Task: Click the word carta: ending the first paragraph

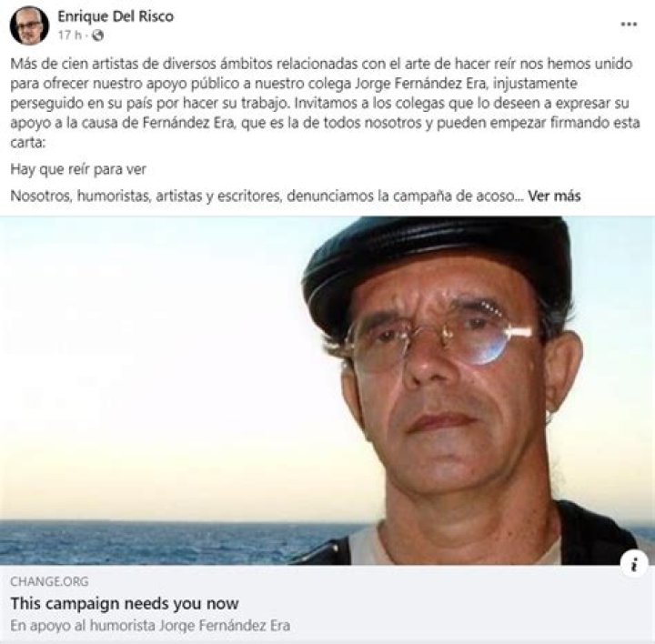Action: point(27,143)
